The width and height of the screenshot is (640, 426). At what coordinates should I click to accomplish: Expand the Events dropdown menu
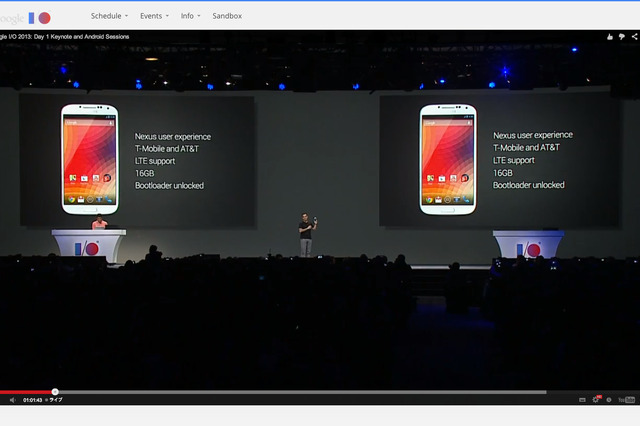point(154,16)
